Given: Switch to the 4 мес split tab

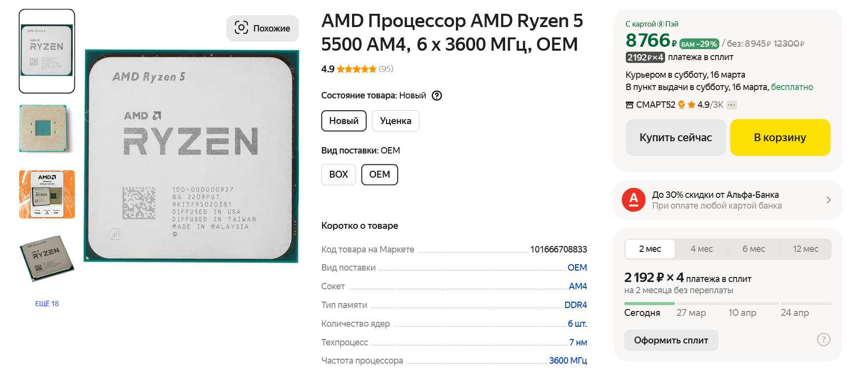Looking at the screenshot, I should pos(702,249).
